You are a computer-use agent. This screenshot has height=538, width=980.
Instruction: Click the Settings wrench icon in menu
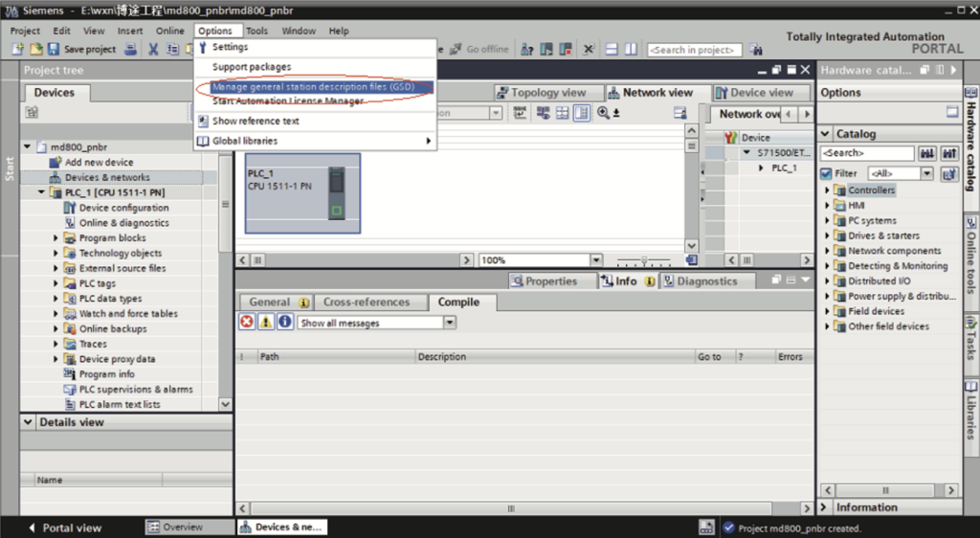[x=203, y=47]
